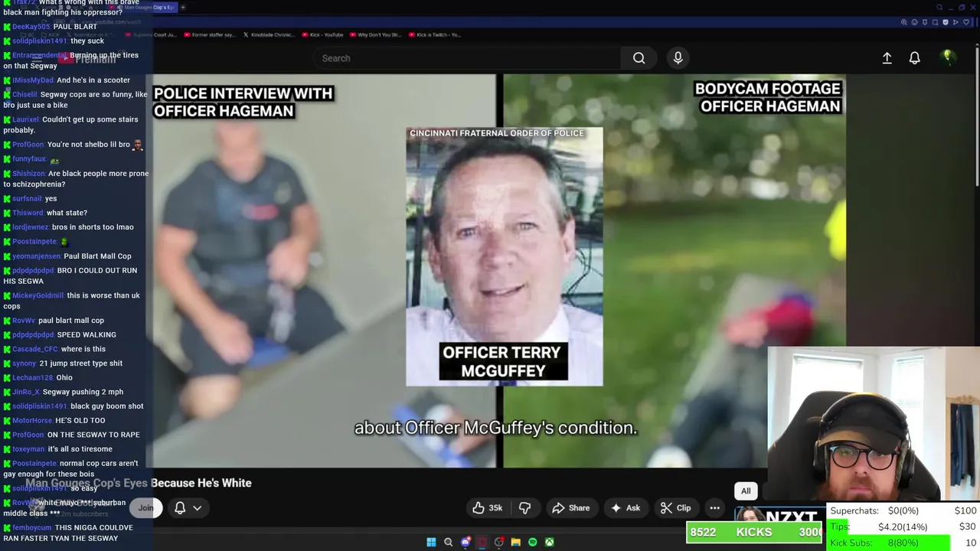
Task: Open Xbox app from the taskbar
Action: 550,542
